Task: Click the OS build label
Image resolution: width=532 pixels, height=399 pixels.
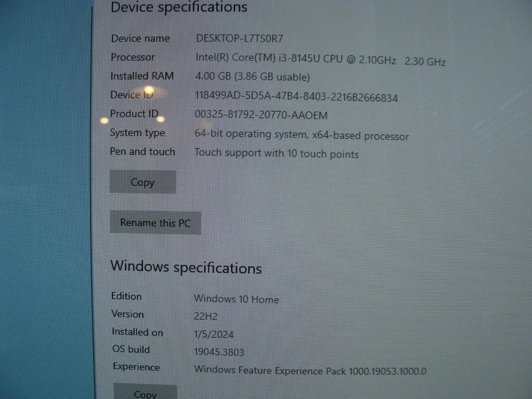Action: [131, 349]
